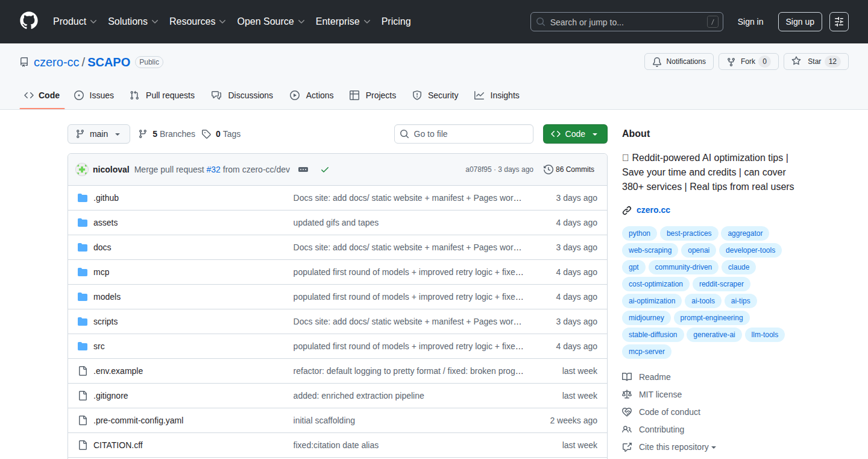
Task: Click the models folder icon
Action: (83, 297)
